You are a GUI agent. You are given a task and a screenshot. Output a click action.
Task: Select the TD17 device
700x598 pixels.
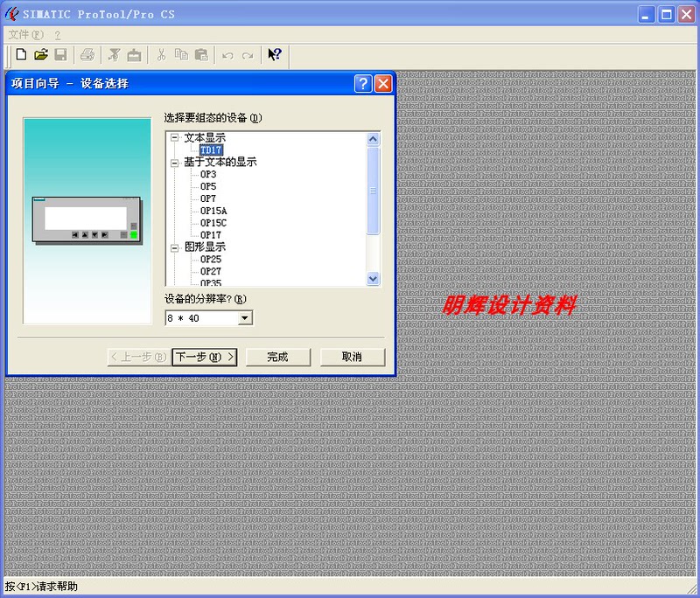(211, 150)
